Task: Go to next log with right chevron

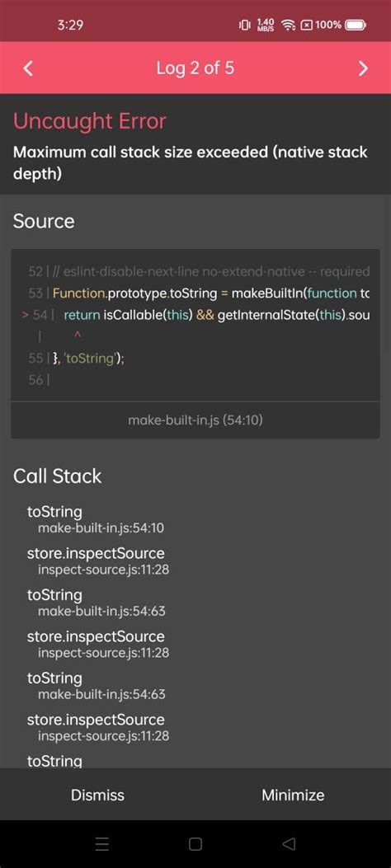Action: [363, 68]
